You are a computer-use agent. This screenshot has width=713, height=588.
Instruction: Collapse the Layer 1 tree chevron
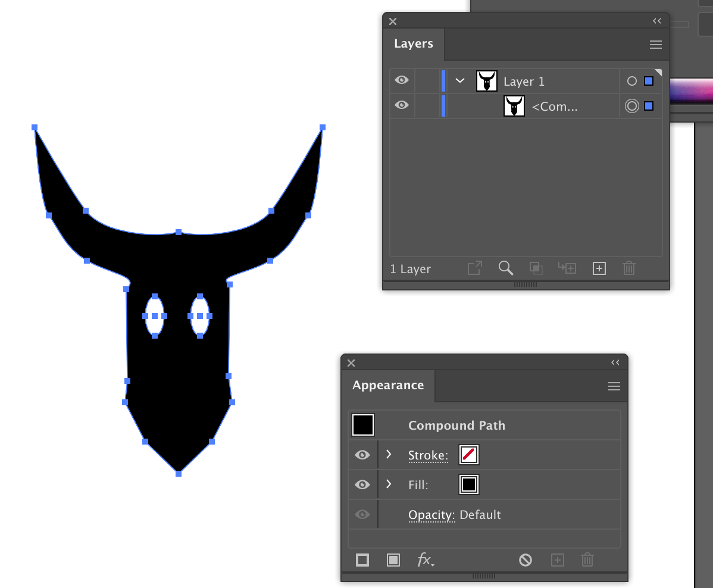(458, 80)
